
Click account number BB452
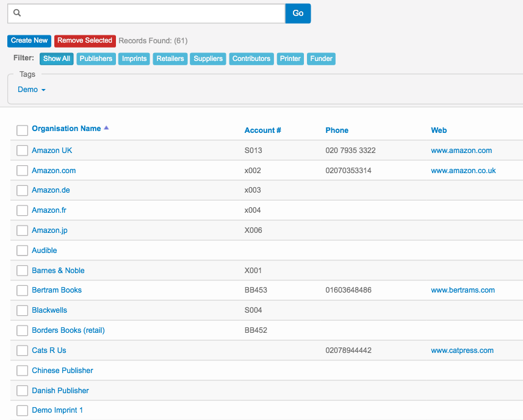tap(256, 330)
